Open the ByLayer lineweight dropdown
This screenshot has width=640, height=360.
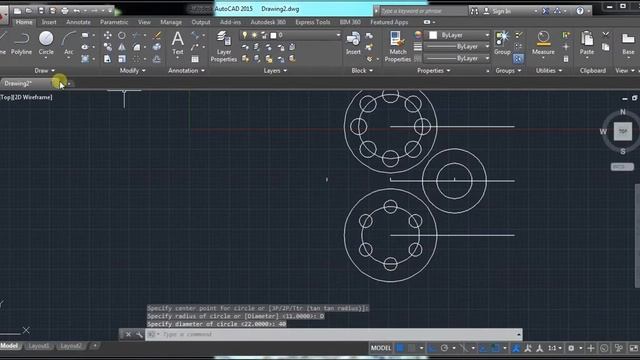(x=458, y=47)
